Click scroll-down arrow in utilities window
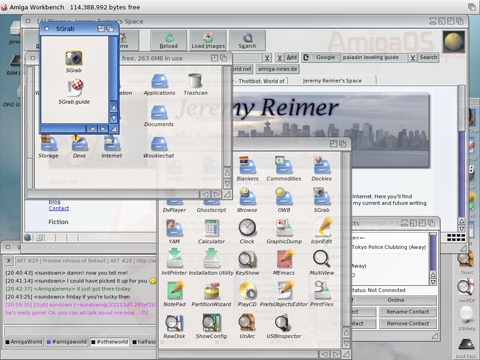The width and height of the screenshot is (480, 360). click(x=346, y=343)
